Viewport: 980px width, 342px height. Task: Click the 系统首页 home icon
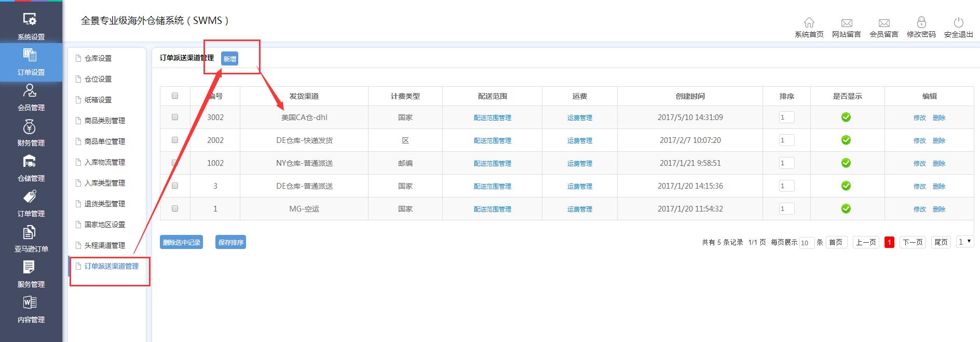(809, 23)
